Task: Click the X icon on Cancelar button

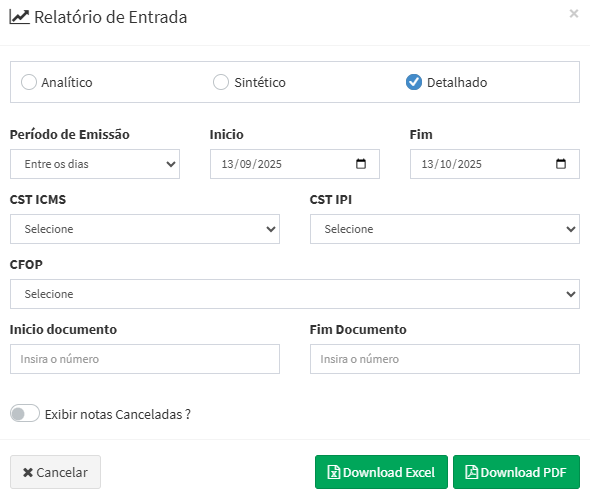Action: [x=28, y=472]
